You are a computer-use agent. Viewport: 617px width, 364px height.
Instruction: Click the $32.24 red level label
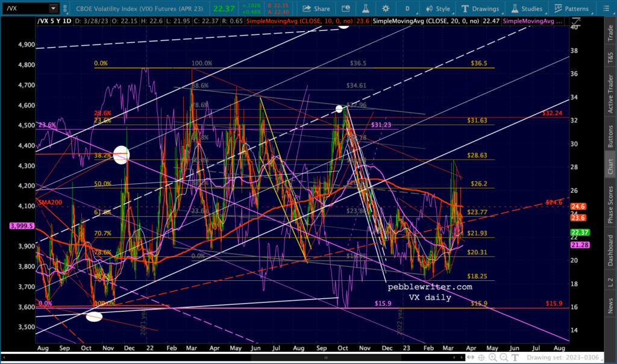(552, 113)
